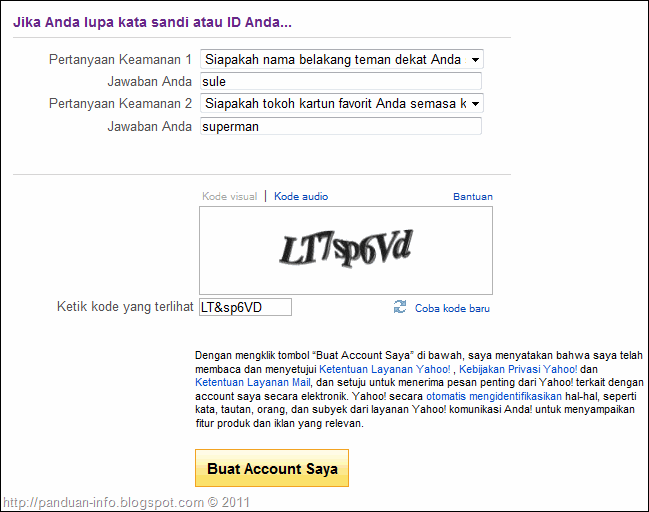Switch to the Kode visual tab
This screenshot has height=512, width=649.
pos(229,196)
